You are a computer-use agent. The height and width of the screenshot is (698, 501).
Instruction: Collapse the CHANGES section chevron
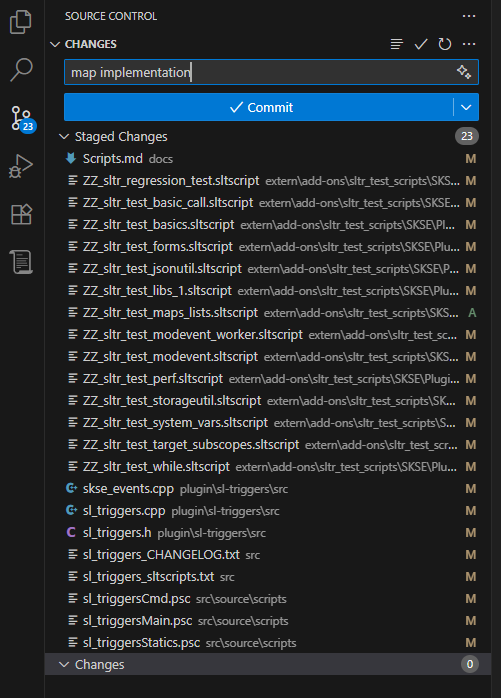coord(55,44)
